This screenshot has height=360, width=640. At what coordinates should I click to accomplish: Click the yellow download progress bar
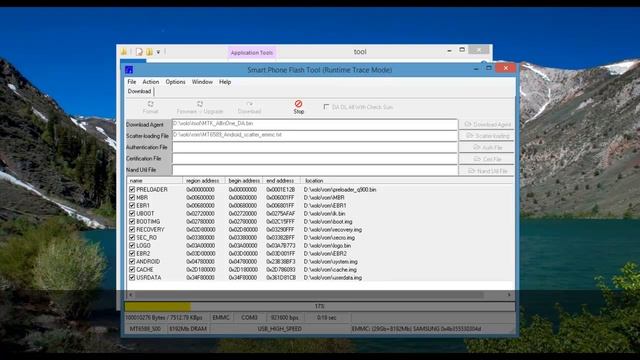(x=158, y=306)
